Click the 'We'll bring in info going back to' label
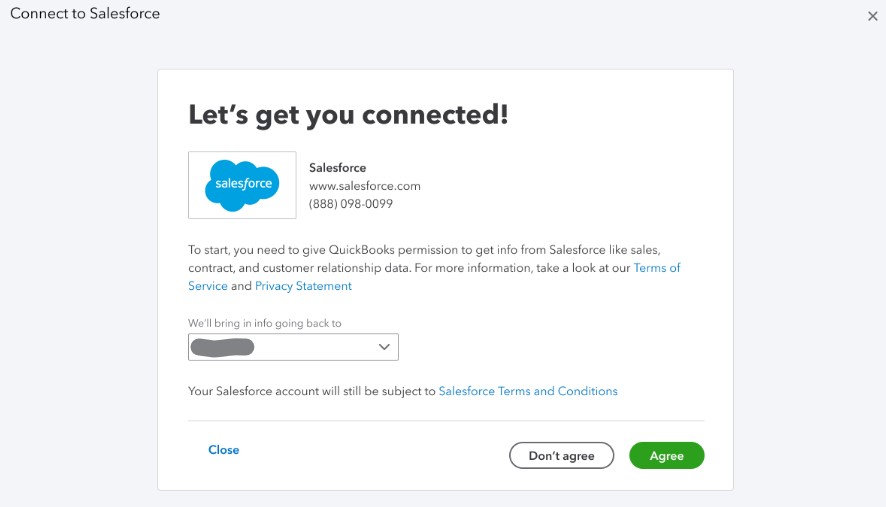The height and width of the screenshot is (507, 886). 264,323
